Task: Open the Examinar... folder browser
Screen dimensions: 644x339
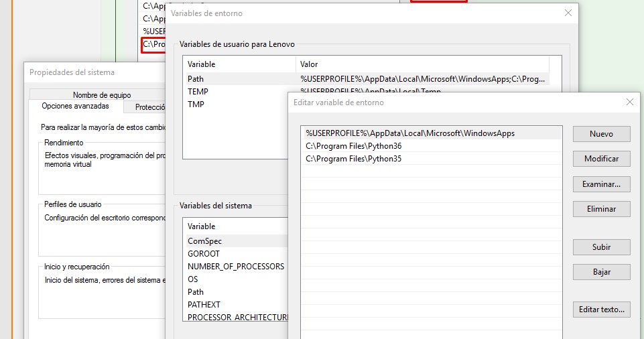Action: click(x=601, y=184)
